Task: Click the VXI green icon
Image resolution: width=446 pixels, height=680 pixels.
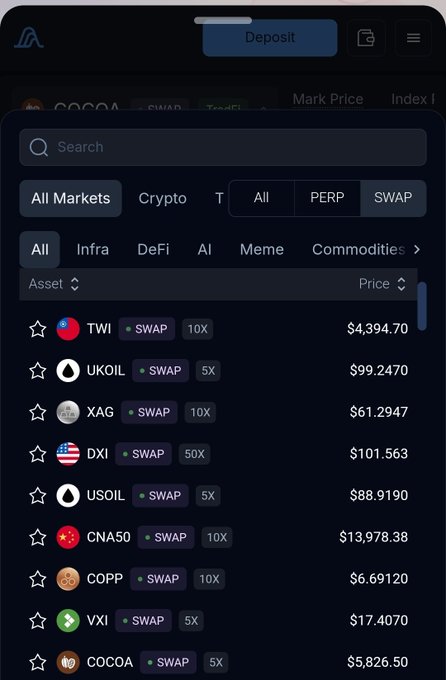Action: pyautogui.click(x=68, y=620)
